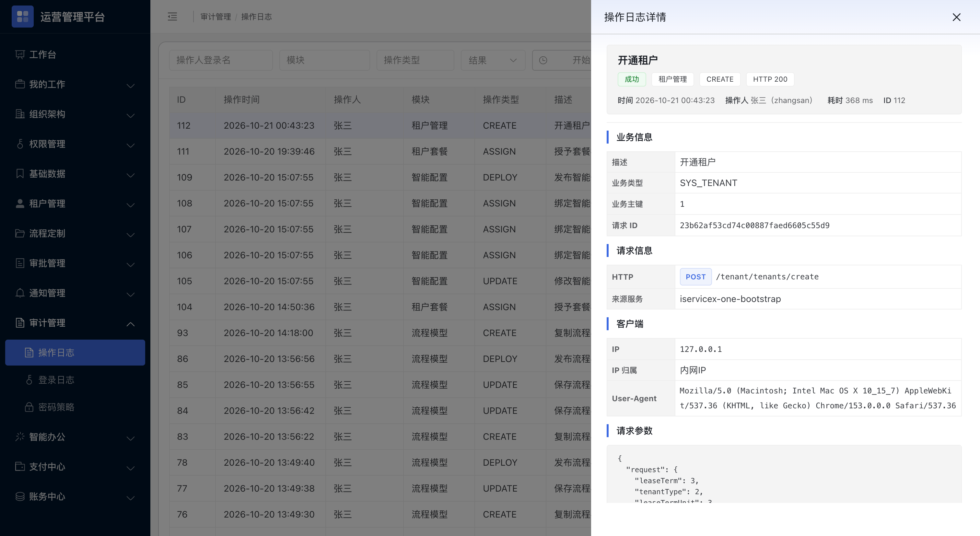Click the 操作人登录名 input field
980x536 pixels.
pyautogui.click(x=221, y=60)
